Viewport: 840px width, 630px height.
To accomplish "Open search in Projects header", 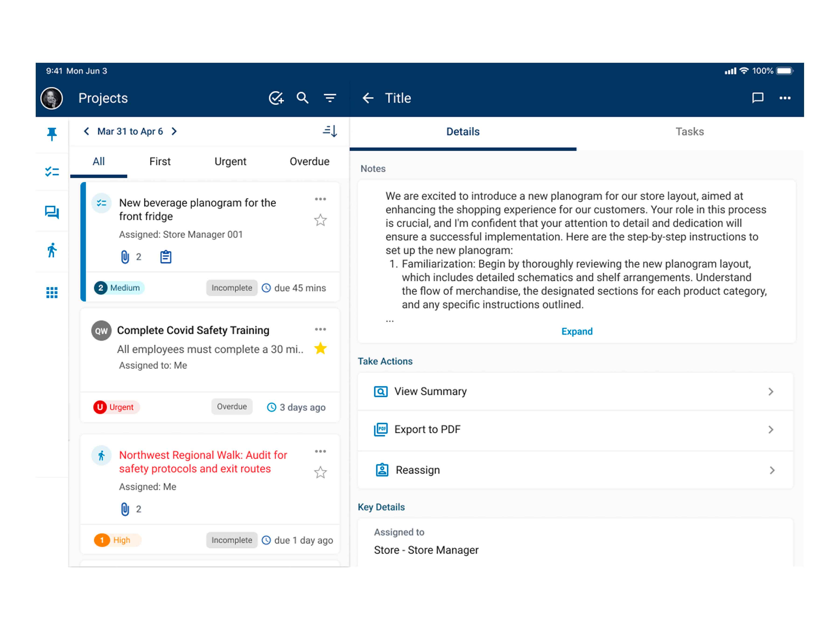I will click(302, 98).
